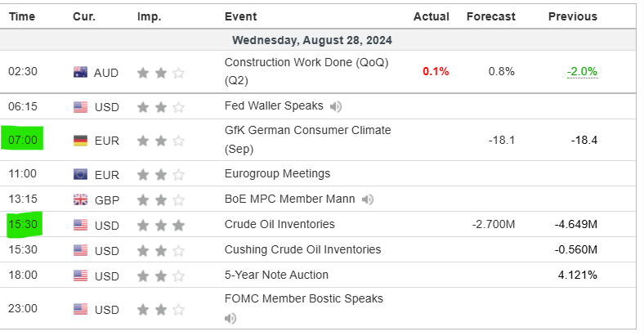Open the Cushing Crude Oil Inventories event

click(x=302, y=249)
